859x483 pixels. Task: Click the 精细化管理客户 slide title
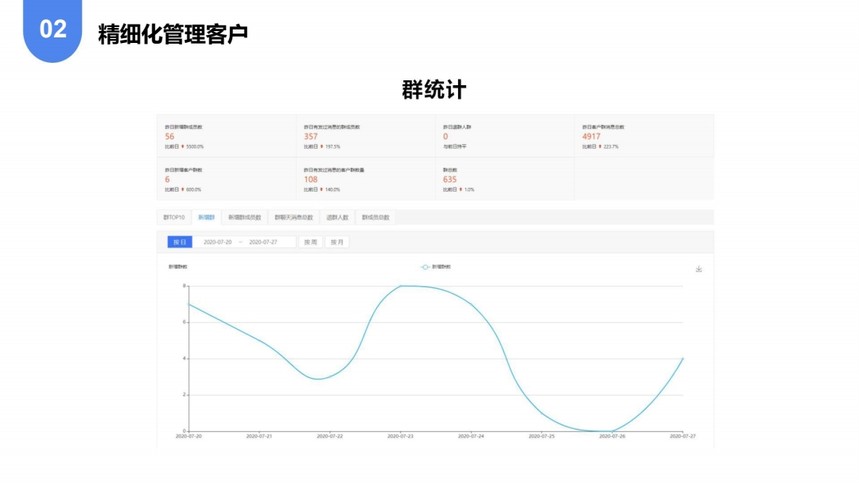(173, 34)
